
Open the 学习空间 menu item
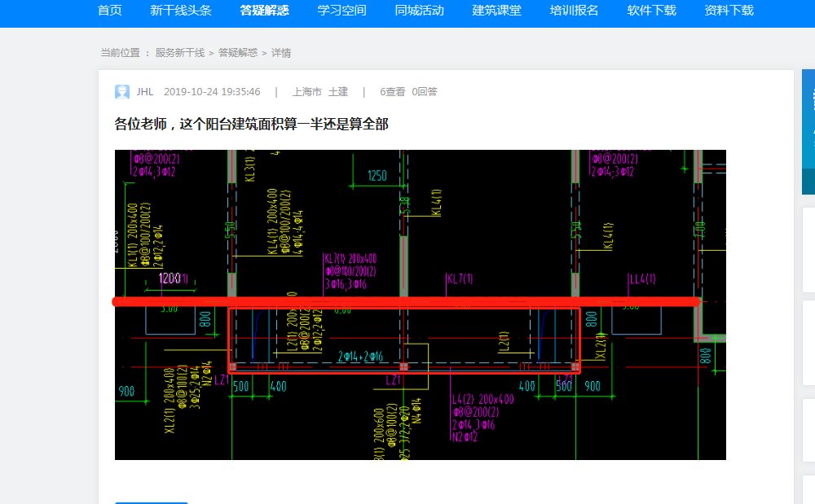tap(342, 11)
